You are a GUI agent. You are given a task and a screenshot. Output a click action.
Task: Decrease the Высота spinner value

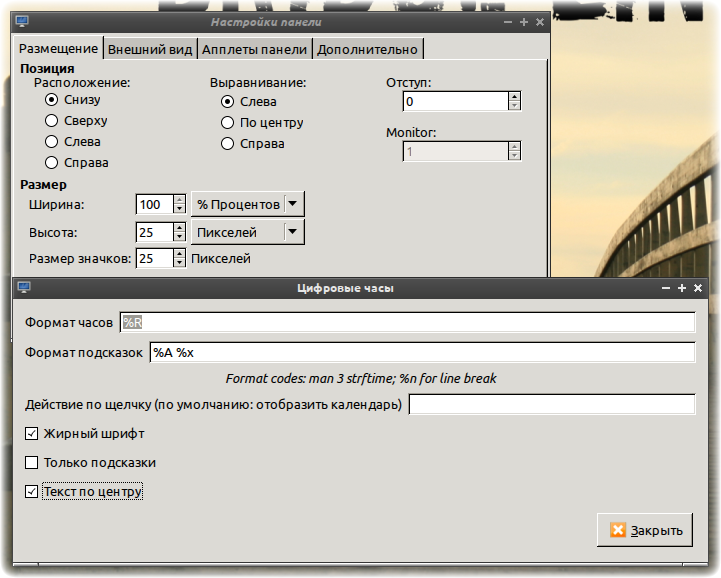point(179,237)
